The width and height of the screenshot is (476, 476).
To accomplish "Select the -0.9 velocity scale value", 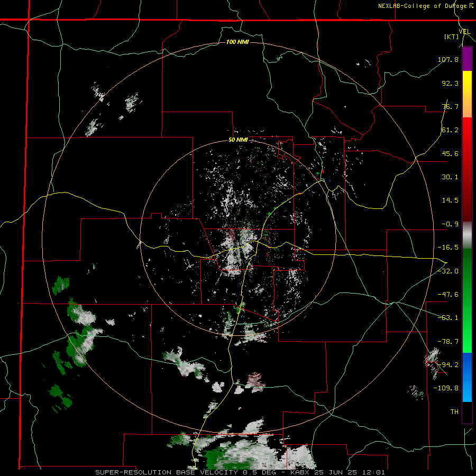I will pyautogui.click(x=450, y=224).
